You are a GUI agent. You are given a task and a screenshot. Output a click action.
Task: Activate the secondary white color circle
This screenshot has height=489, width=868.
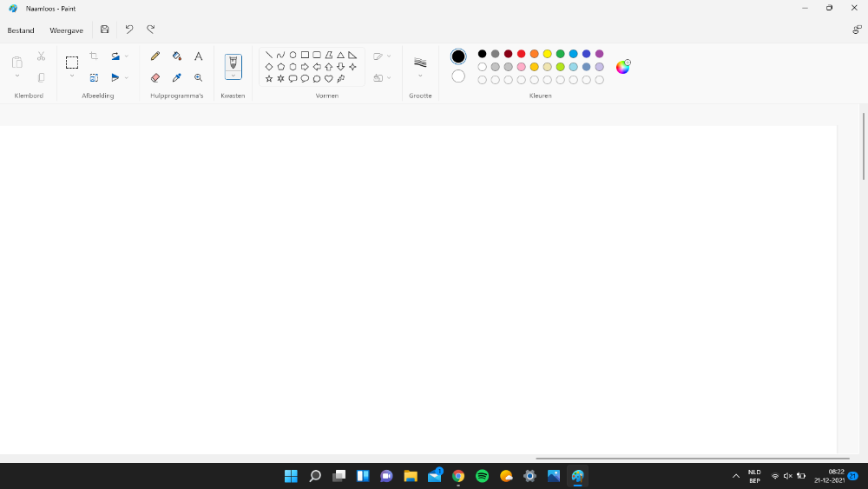[458, 76]
